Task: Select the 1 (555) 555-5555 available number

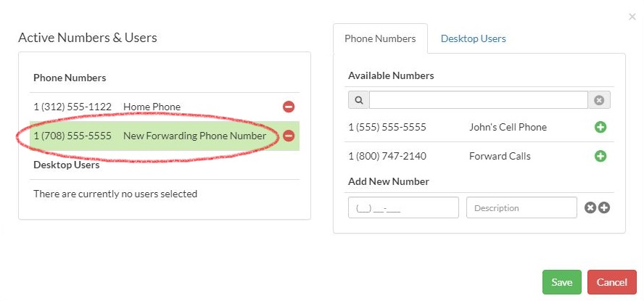Action: 479,128
